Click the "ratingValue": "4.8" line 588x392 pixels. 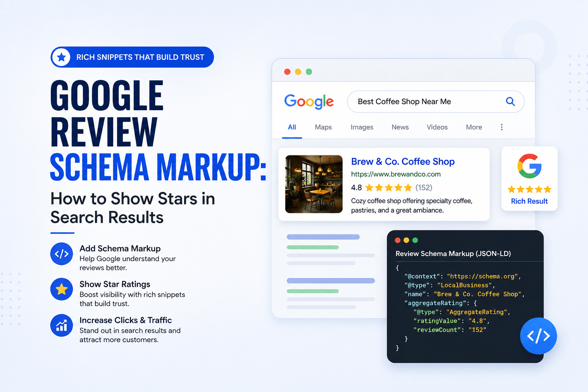[x=451, y=321]
